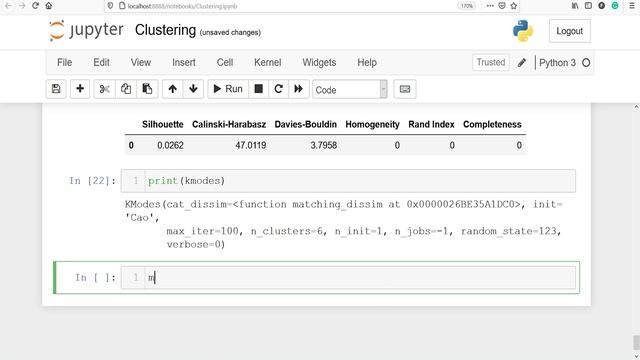Click the green Grammarly extension icon

coord(615,6)
